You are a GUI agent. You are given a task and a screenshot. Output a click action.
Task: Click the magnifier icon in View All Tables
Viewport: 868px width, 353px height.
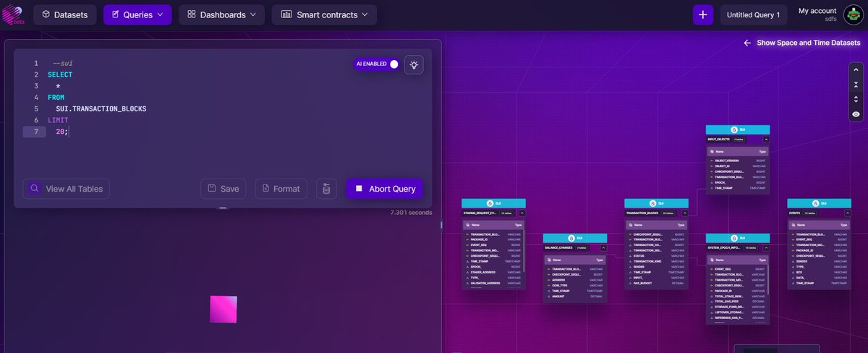pos(34,189)
